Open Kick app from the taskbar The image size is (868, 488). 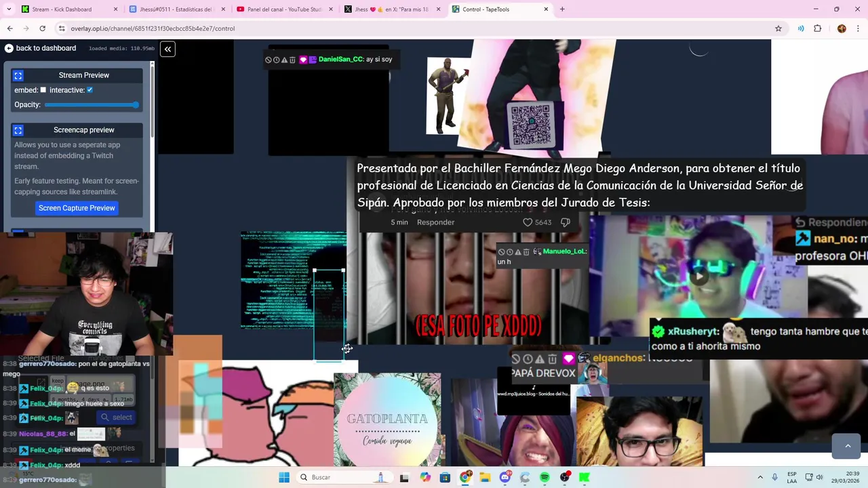(x=584, y=477)
